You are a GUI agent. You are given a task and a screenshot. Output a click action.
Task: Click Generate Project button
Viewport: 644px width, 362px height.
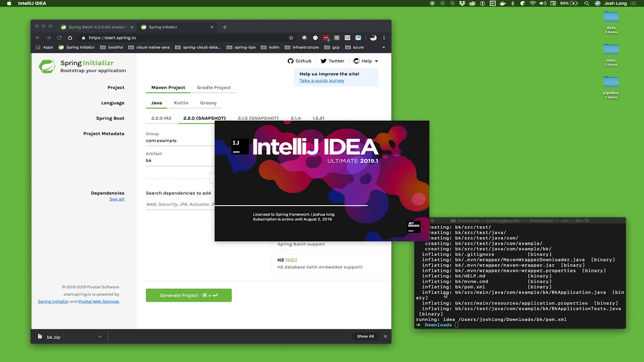point(189,295)
